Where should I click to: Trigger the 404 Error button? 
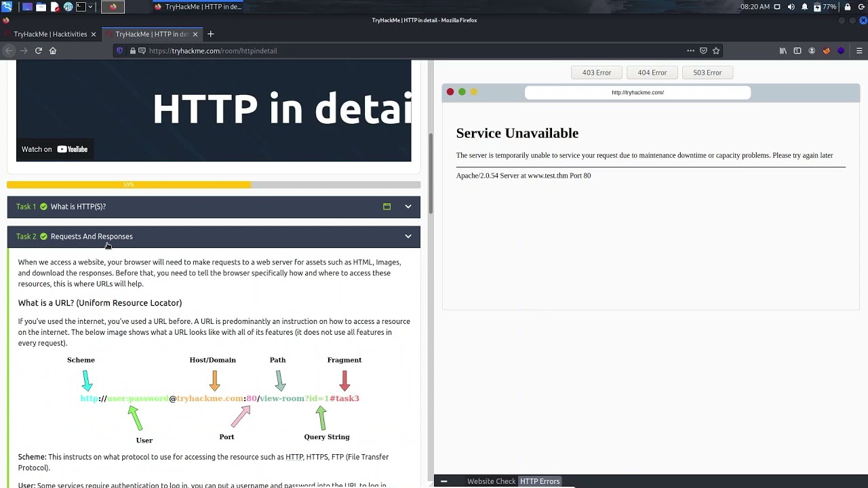click(652, 73)
